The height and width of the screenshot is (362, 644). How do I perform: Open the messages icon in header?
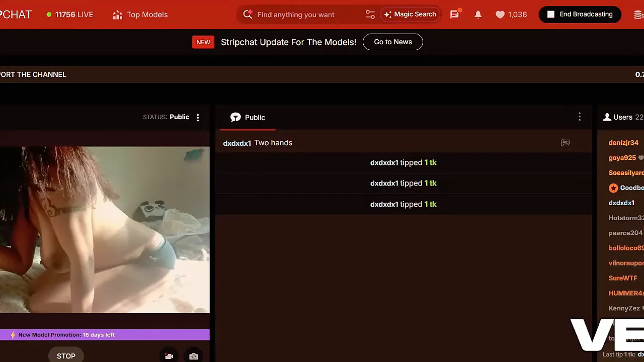455,15
